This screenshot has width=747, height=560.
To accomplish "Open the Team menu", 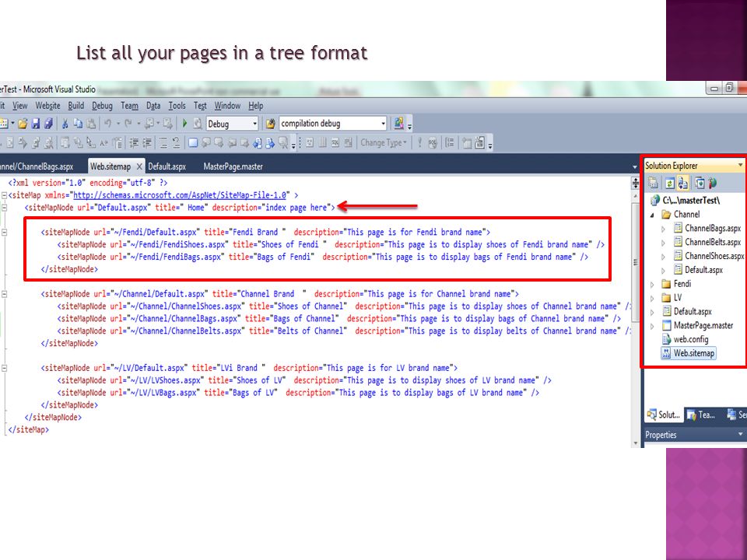I will pyautogui.click(x=129, y=106).
